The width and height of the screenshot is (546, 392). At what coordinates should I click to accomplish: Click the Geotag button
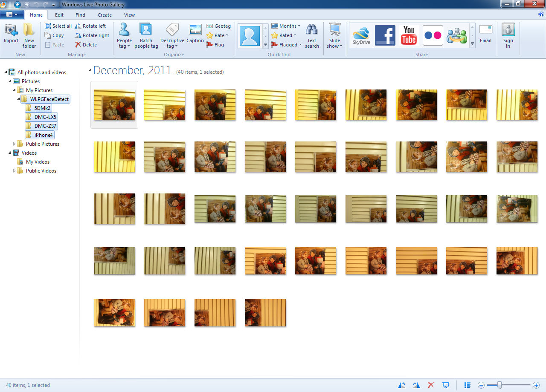point(218,26)
